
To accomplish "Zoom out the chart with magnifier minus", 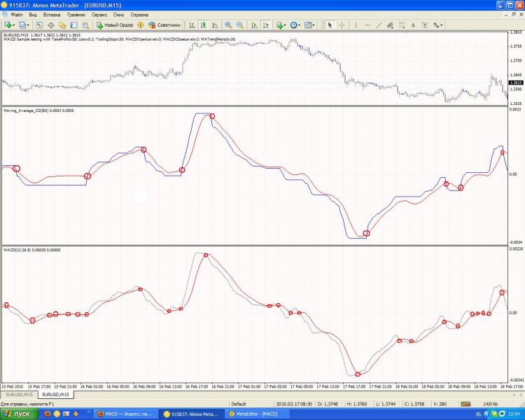I will point(239,24).
